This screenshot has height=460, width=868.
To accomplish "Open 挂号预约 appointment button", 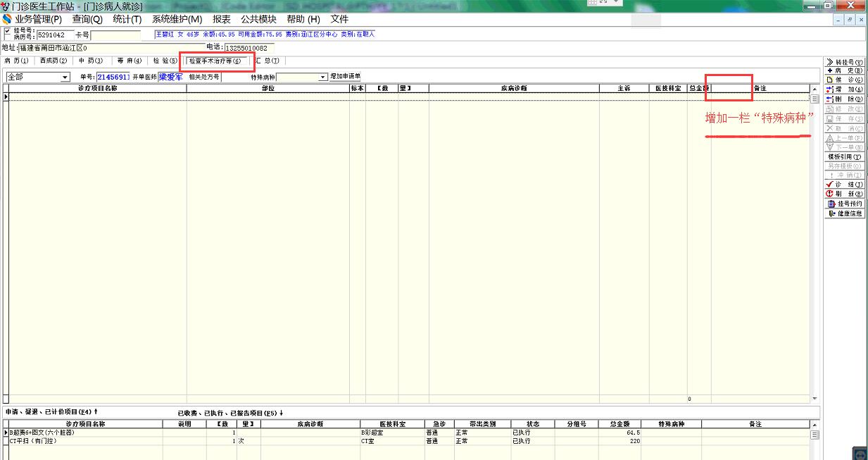I will click(x=844, y=204).
